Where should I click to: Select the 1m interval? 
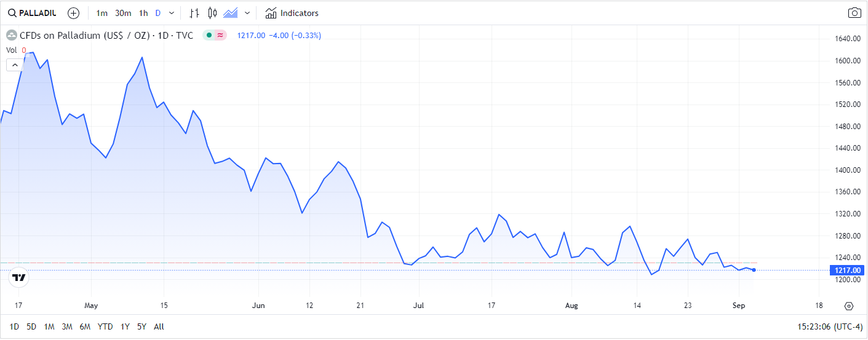pos(102,13)
